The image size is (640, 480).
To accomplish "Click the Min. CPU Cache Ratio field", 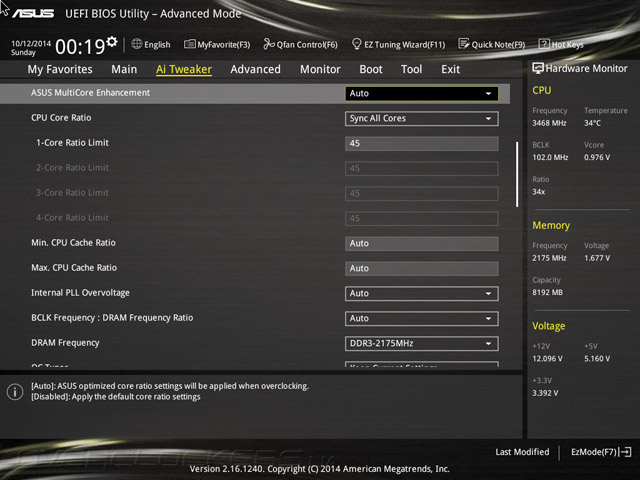I will click(422, 243).
